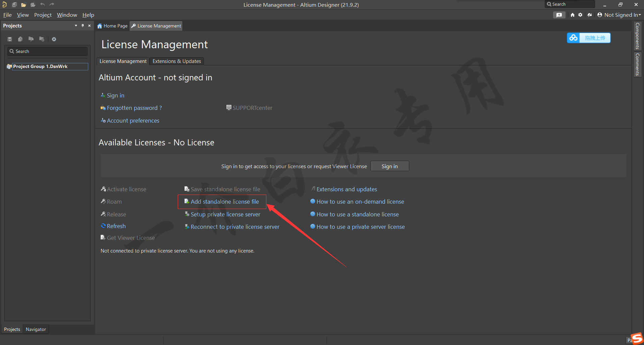644x345 pixels.
Task: Click the copy documents icon in Projects toolbar
Action: pyautogui.click(x=20, y=39)
